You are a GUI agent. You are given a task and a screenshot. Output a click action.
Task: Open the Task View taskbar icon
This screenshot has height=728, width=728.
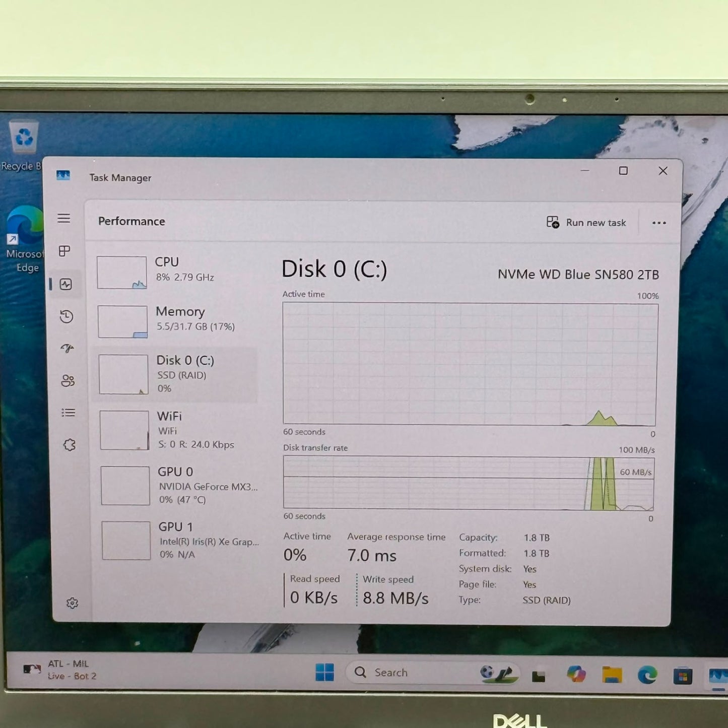(x=539, y=676)
